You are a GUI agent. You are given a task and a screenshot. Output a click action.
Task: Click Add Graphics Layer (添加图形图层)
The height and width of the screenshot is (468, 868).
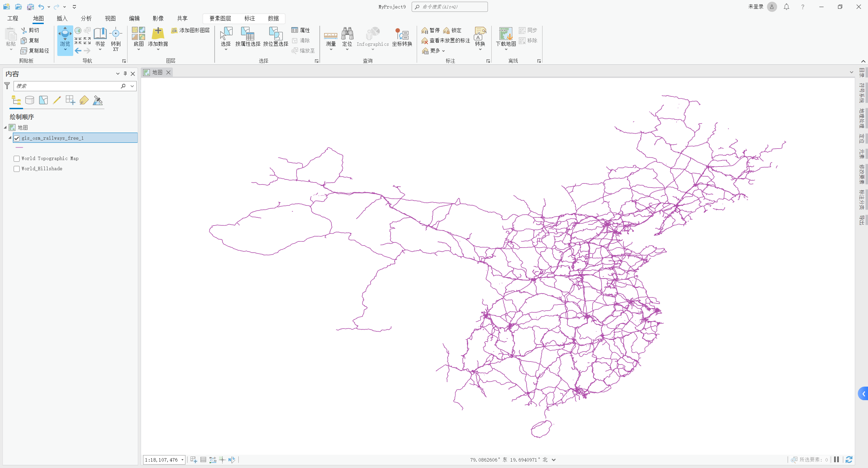pyautogui.click(x=191, y=30)
